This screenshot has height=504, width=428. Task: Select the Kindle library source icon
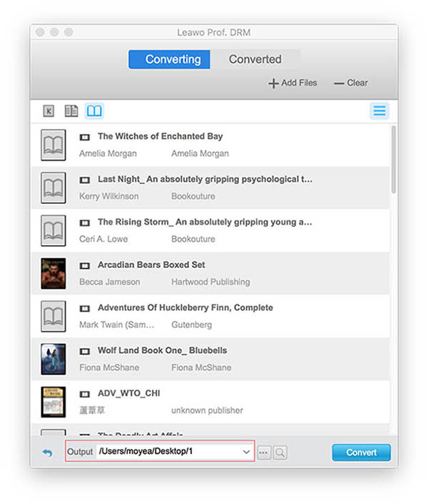tap(49, 111)
